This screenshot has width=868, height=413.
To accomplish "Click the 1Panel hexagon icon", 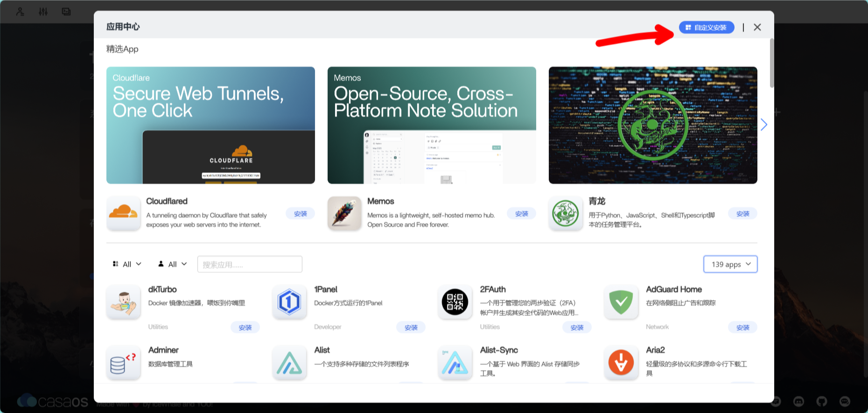I will coord(289,302).
